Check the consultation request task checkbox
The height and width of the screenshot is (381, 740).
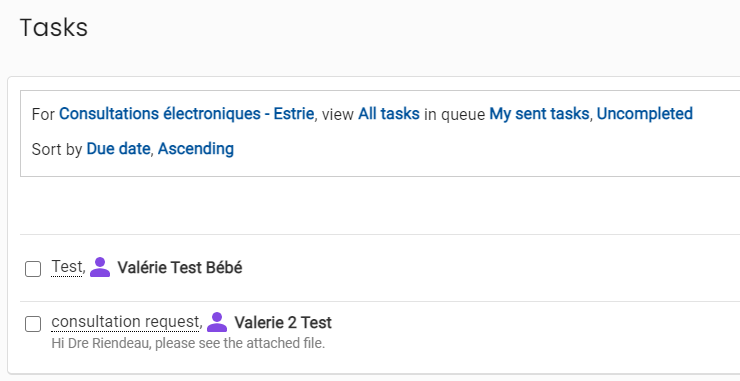click(x=33, y=324)
